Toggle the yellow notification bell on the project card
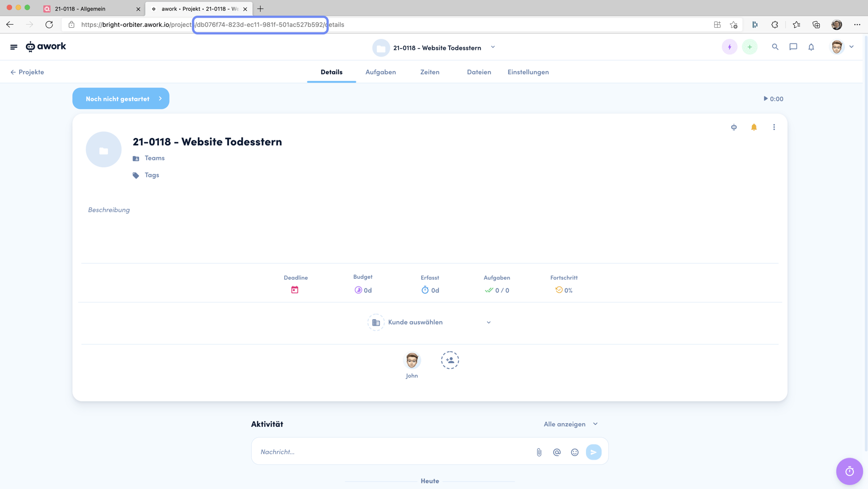The width and height of the screenshot is (868, 489). (x=754, y=127)
